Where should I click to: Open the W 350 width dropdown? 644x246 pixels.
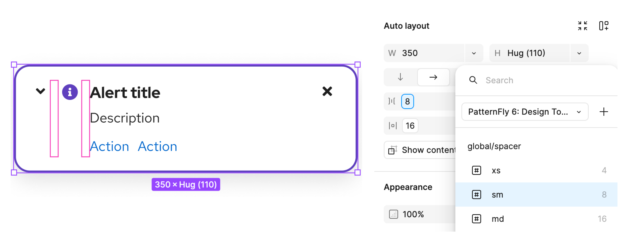click(x=474, y=53)
